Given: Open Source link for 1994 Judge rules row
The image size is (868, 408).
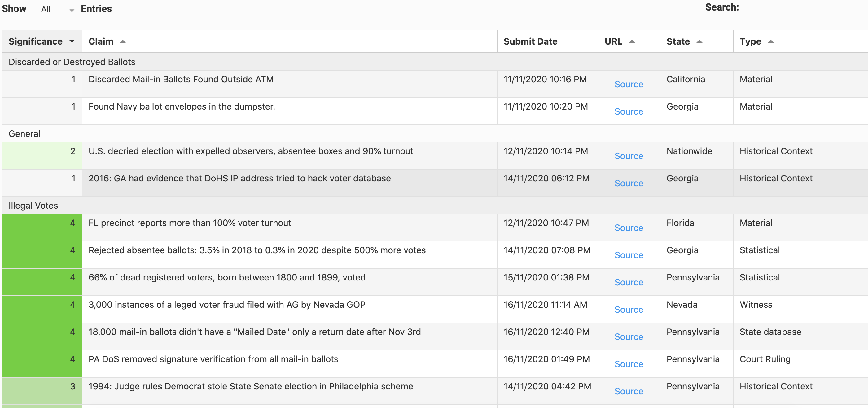Looking at the screenshot, I should click(629, 392).
